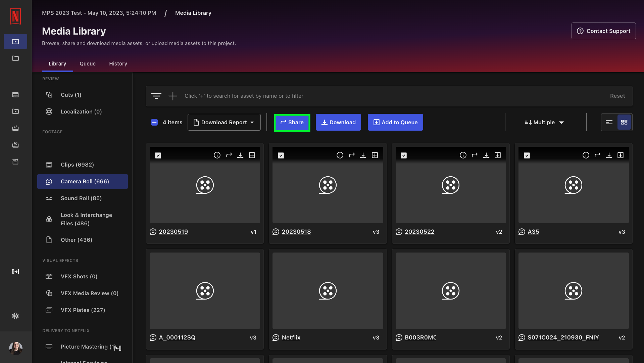Image resolution: width=644 pixels, height=363 pixels.
Task: Add A35 card to queue via plus icon
Action: [x=621, y=155]
